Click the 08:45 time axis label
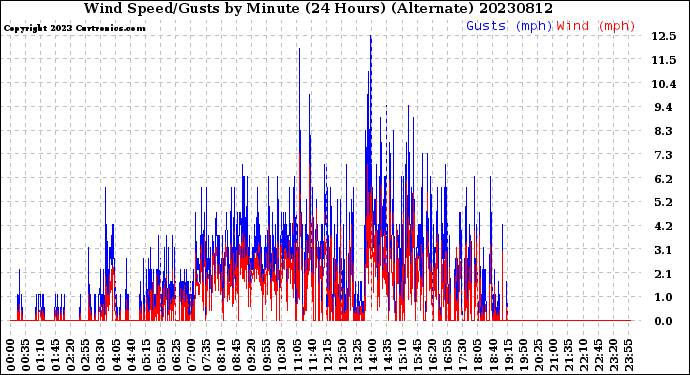Image resolution: width=690 pixels, height=375 pixels. (x=237, y=355)
